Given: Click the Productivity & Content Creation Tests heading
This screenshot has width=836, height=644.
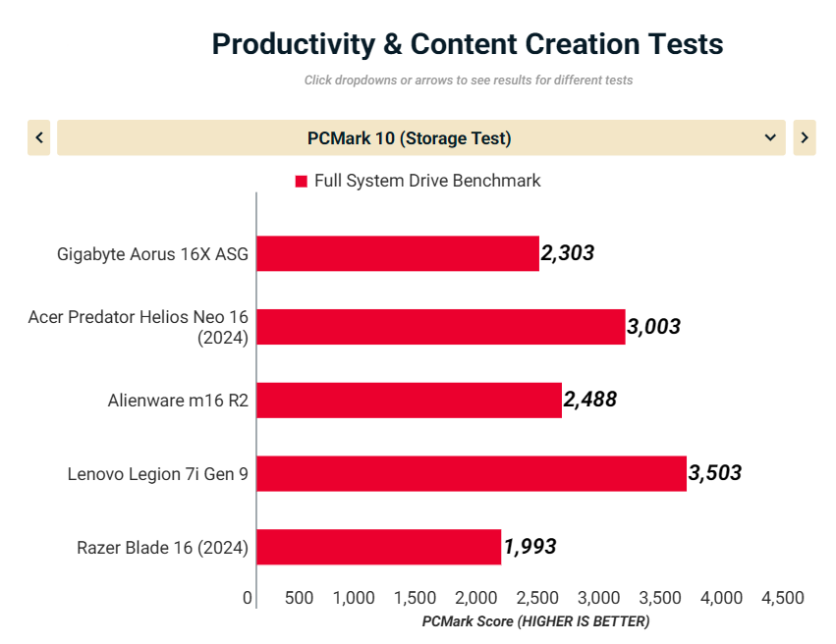Looking at the screenshot, I should [468, 44].
